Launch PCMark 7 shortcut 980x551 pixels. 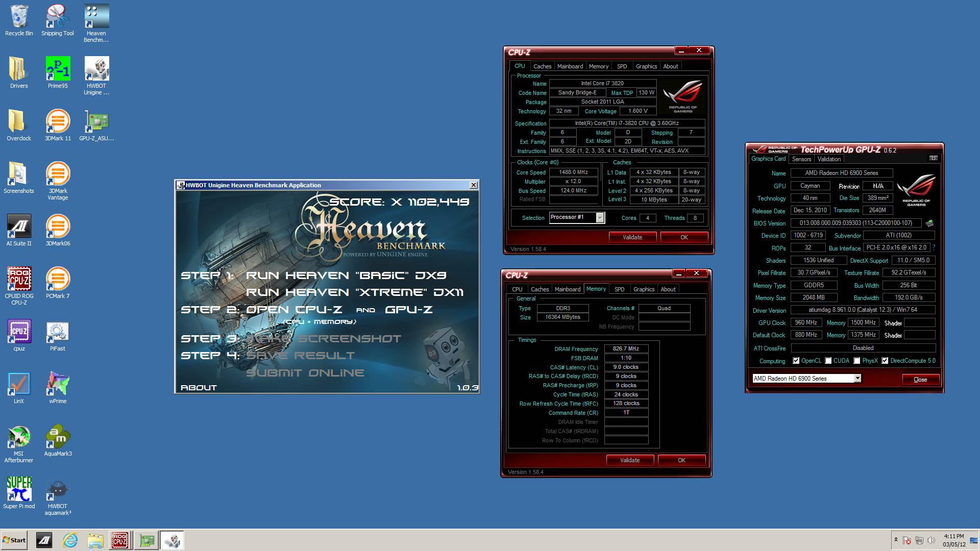[58, 283]
